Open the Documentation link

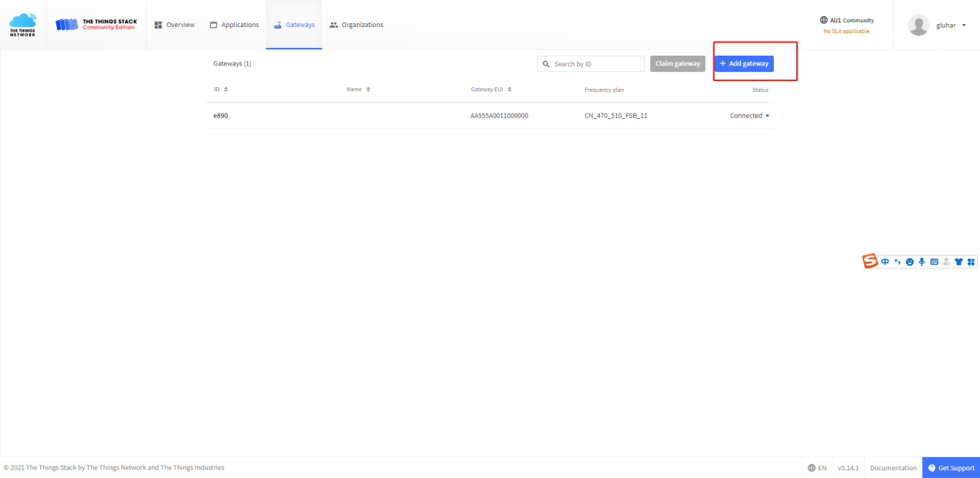[893, 468]
